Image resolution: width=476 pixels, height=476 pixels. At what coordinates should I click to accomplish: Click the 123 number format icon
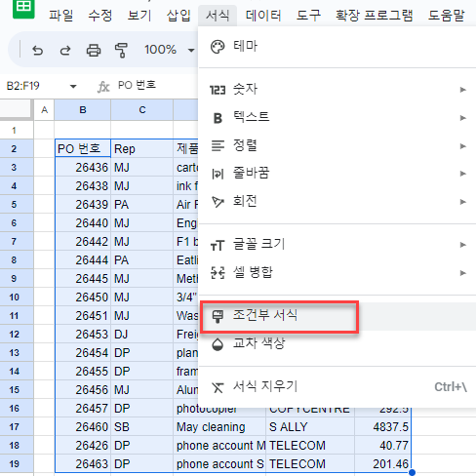pyautogui.click(x=218, y=90)
